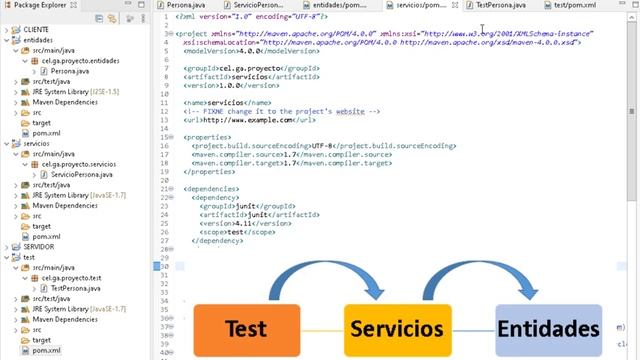Switch to the TestPersona.java editor tab
This screenshot has height=360, width=640.
(x=496, y=5)
